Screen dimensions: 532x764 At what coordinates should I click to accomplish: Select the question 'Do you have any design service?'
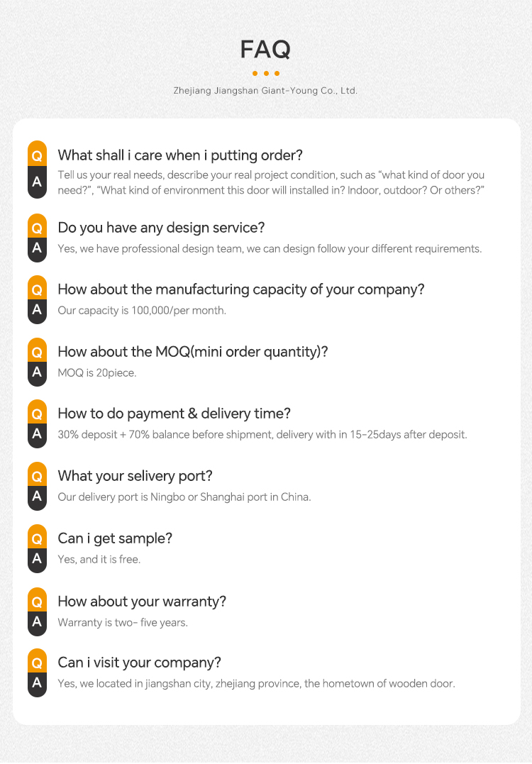tap(161, 228)
